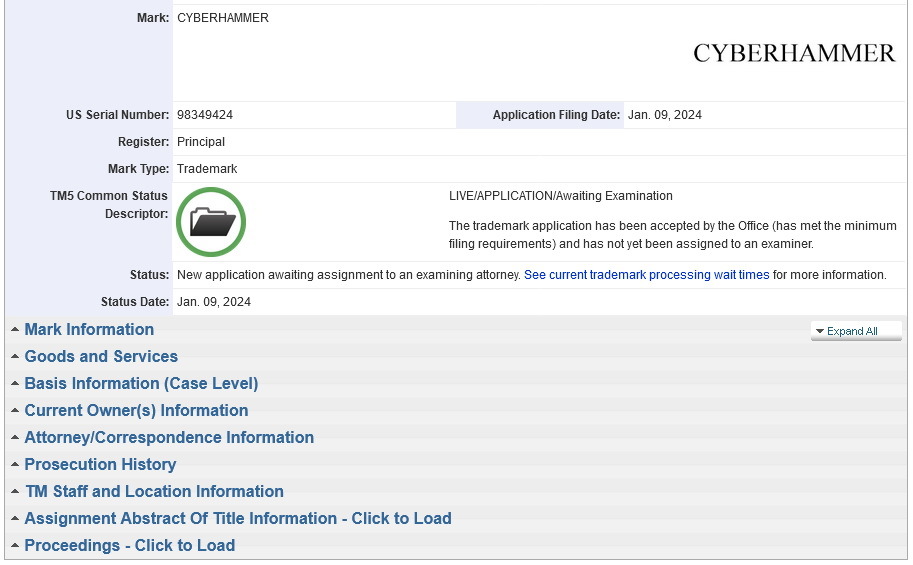Click the Register value Principal
The height and width of the screenshot is (565, 913).
[x=201, y=142]
